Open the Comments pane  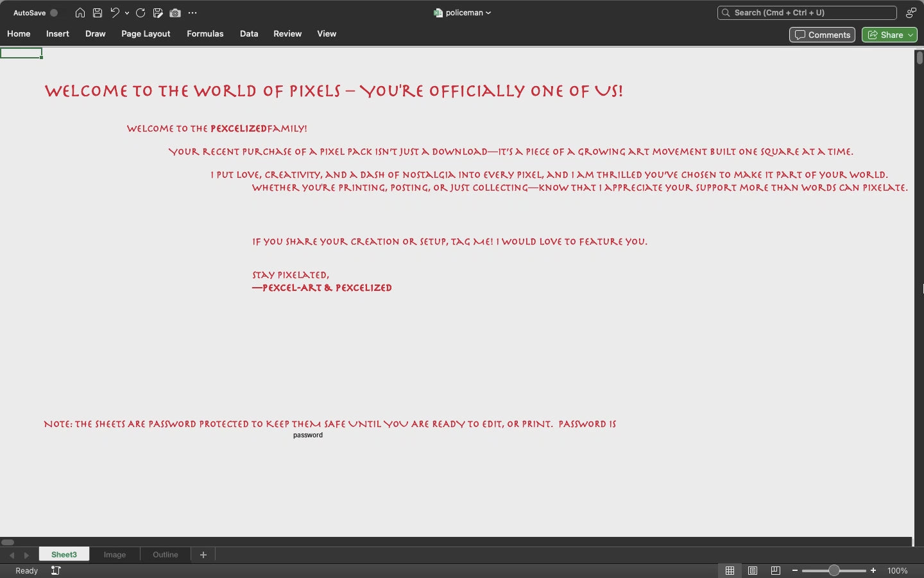(822, 35)
